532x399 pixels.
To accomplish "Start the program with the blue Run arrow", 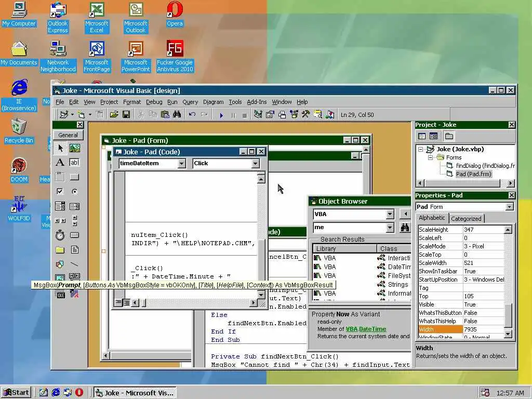I will pos(221,115).
